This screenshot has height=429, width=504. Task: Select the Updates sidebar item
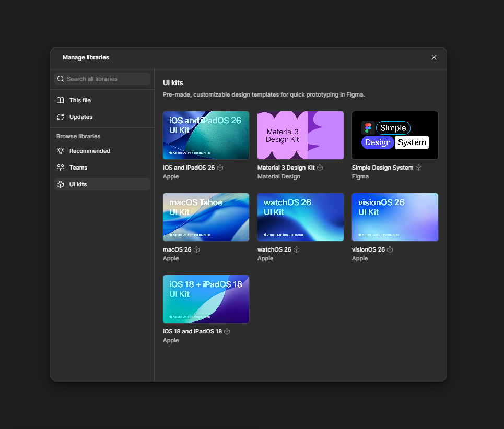coord(80,117)
